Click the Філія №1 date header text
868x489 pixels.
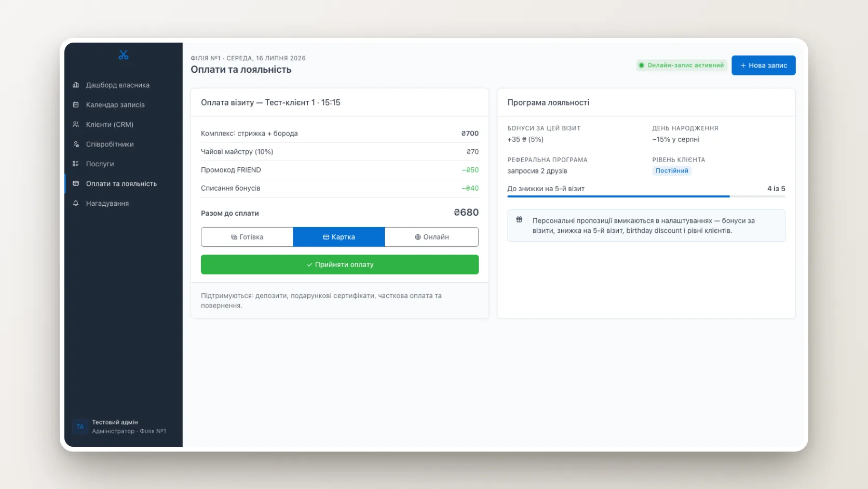click(248, 58)
